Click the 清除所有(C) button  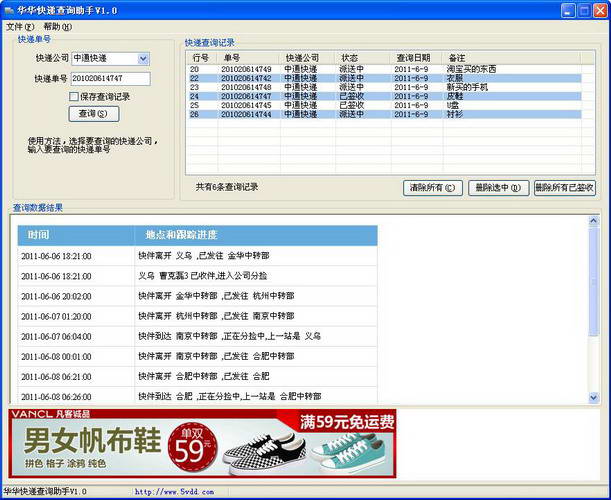click(x=433, y=188)
